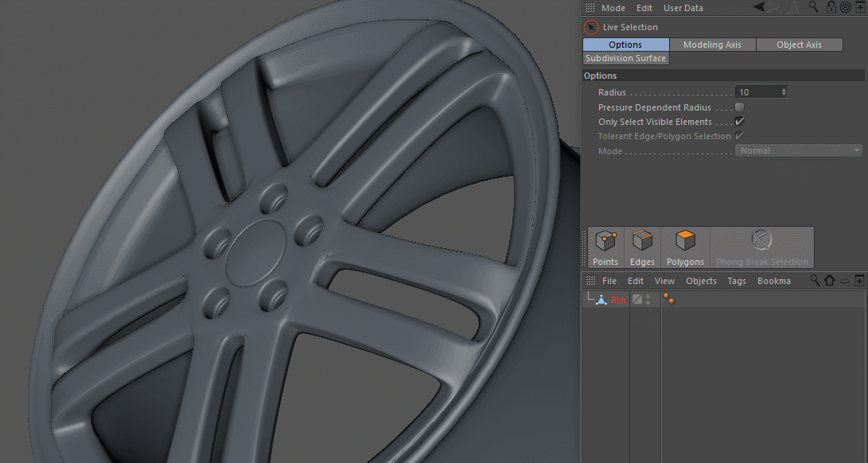Toggle Rim object visibility dots
Screen dimensions: 868x463
coord(648,300)
